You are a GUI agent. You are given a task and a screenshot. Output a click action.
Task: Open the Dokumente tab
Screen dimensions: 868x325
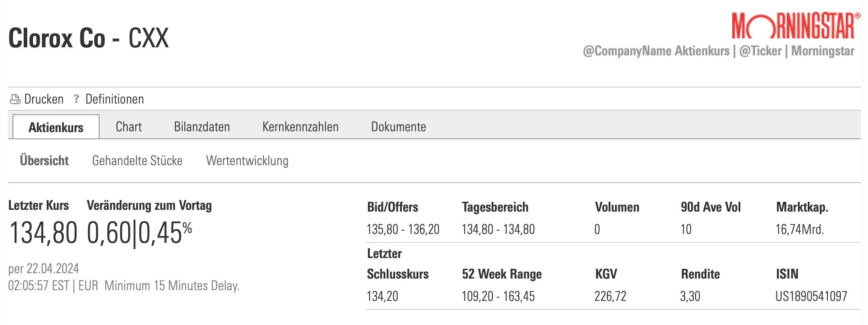[x=398, y=127]
